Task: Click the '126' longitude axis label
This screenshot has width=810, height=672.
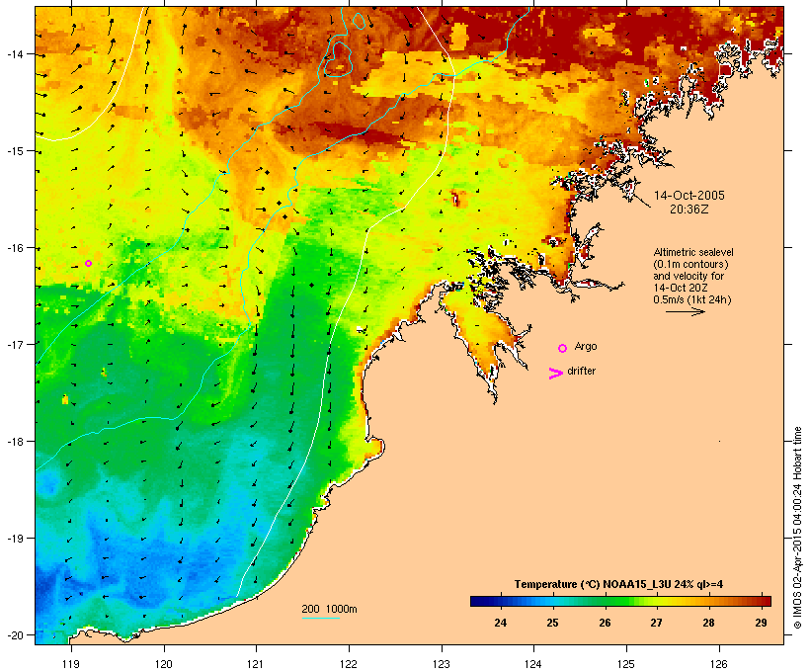Action: tap(718, 664)
